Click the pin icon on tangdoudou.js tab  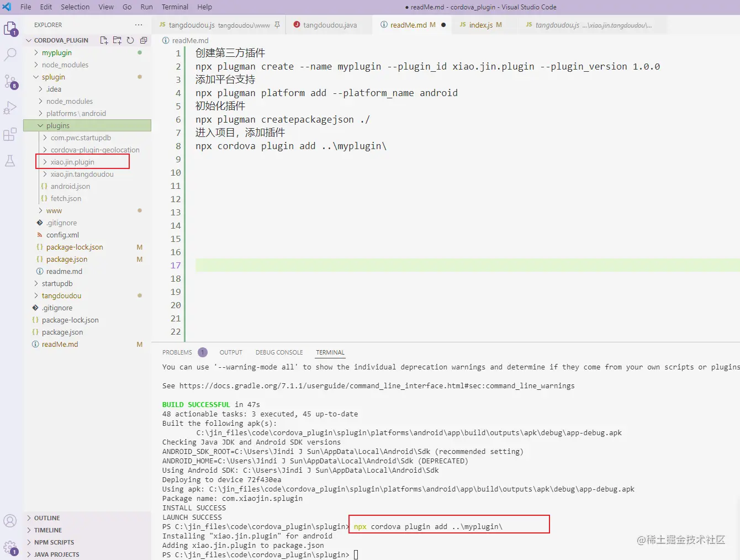coord(277,25)
